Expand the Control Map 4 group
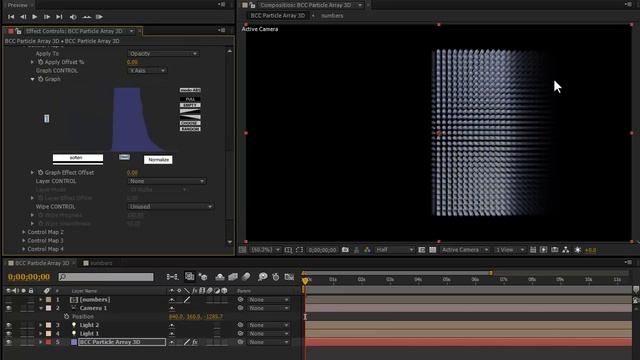 coord(24,249)
